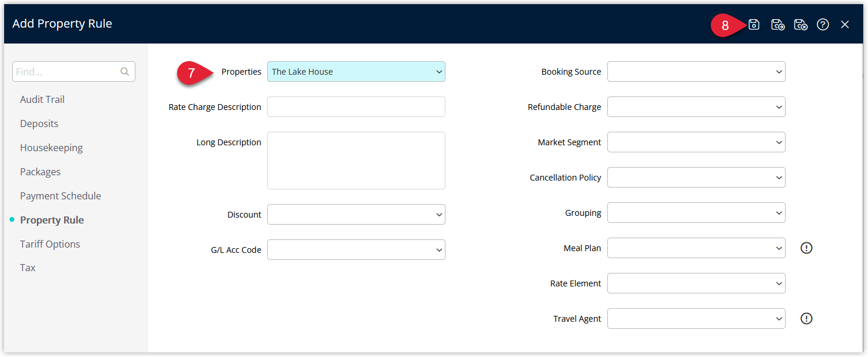Open the Grouping dropdown
Image resolution: width=868 pixels, height=357 pixels.
pos(696,213)
